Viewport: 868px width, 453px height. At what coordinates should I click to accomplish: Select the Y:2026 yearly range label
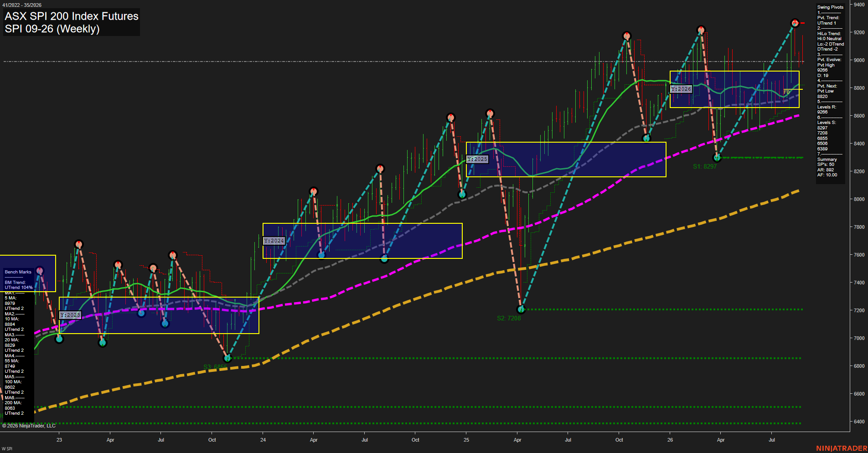pos(681,89)
